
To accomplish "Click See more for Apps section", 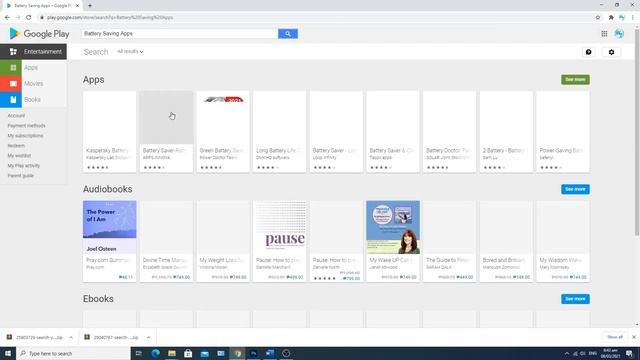I will coord(575,80).
